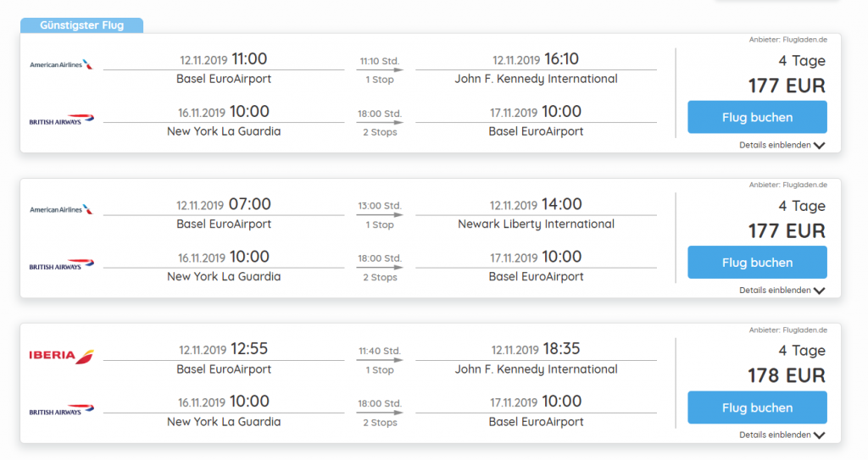Click American Airlines logo in first flight card
This screenshot has height=460, width=868.
pyautogui.click(x=61, y=64)
